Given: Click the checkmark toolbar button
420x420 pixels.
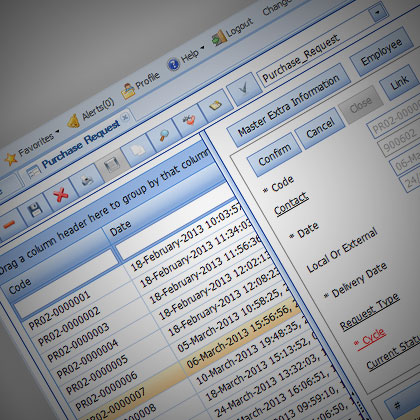Looking at the screenshot, I should (244, 89).
